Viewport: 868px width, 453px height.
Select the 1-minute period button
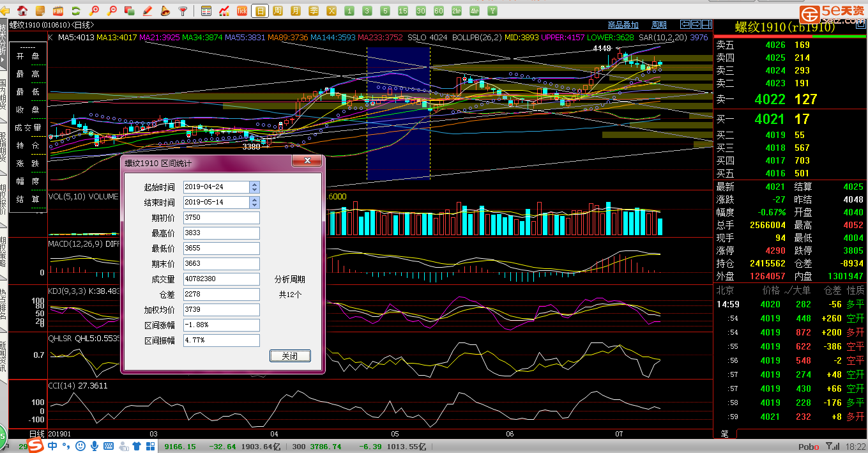click(x=349, y=11)
